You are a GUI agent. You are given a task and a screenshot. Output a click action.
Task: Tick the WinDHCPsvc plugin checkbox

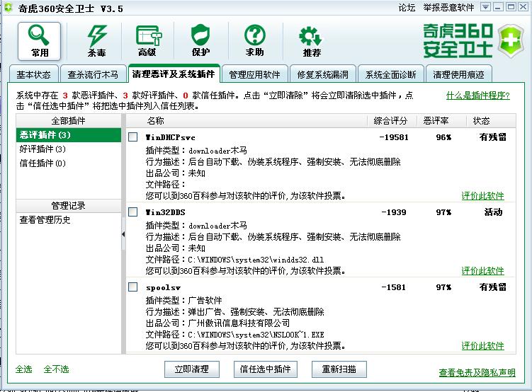(x=133, y=137)
